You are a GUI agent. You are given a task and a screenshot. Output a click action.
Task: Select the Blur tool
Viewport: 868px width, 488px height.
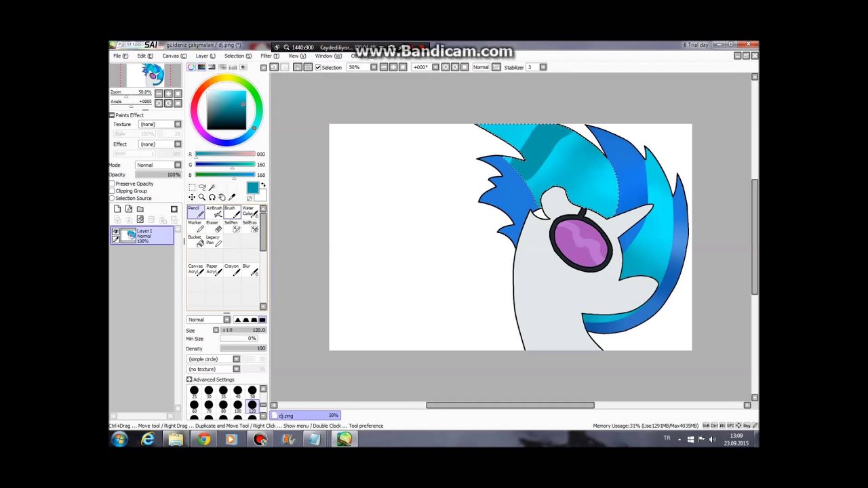click(x=250, y=270)
